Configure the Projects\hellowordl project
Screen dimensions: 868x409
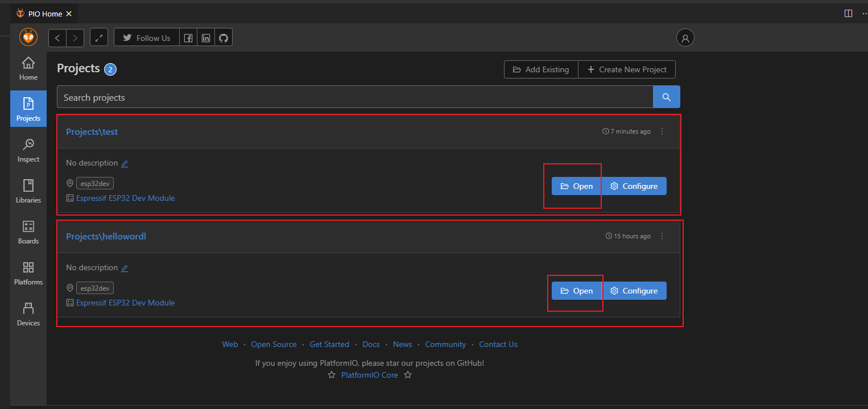[635, 291]
